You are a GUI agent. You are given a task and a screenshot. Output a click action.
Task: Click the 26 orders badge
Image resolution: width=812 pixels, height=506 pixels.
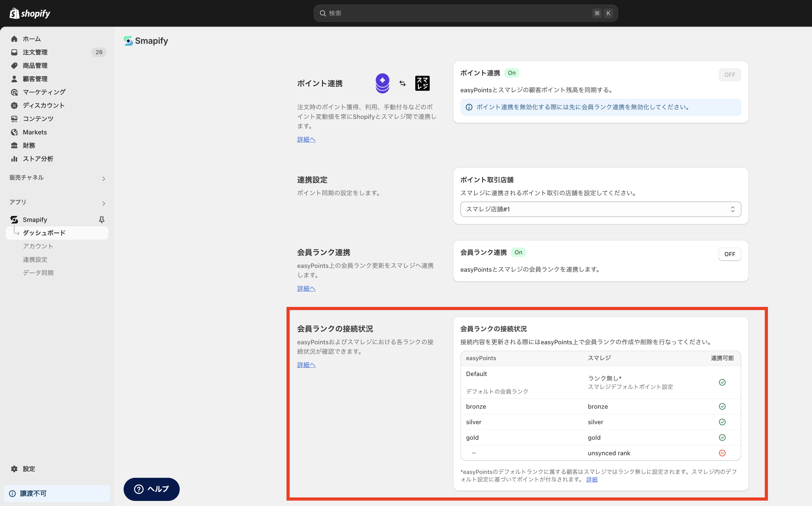point(99,52)
